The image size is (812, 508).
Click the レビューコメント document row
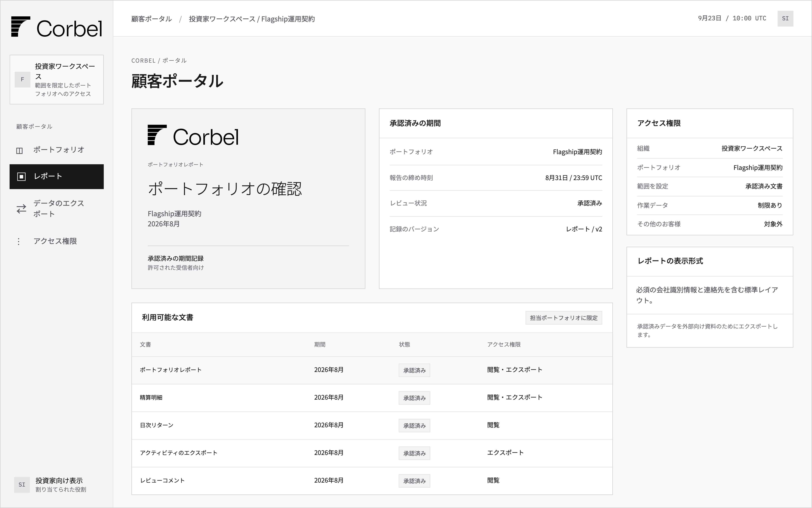click(372, 481)
